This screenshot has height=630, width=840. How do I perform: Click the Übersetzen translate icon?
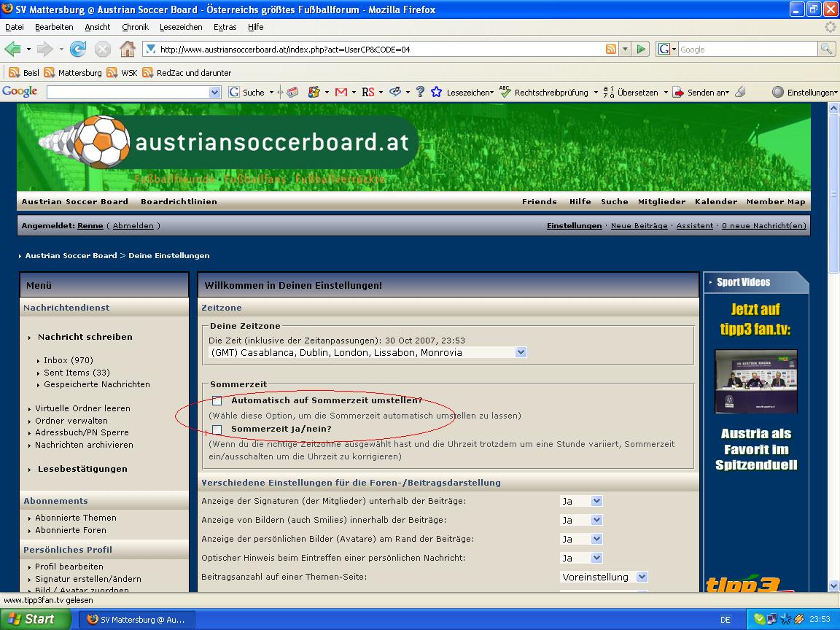tap(609, 92)
